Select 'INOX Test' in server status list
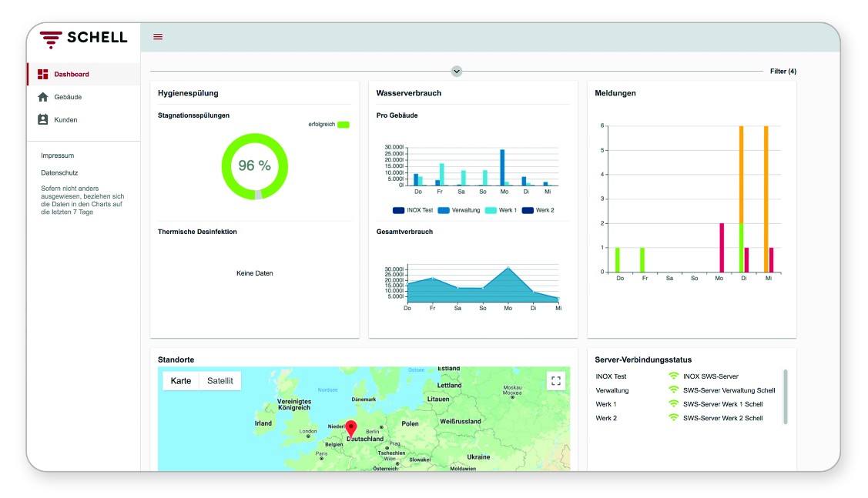The image size is (868, 498). (612, 376)
